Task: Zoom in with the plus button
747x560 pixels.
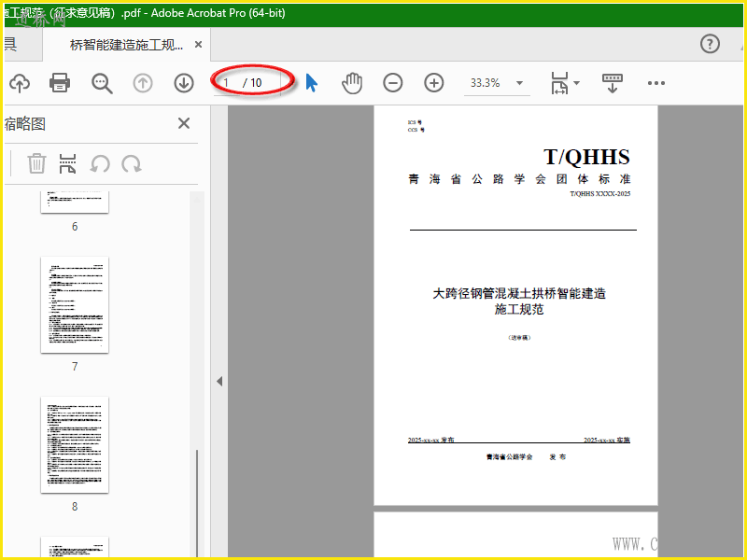Action: (x=434, y=83)
